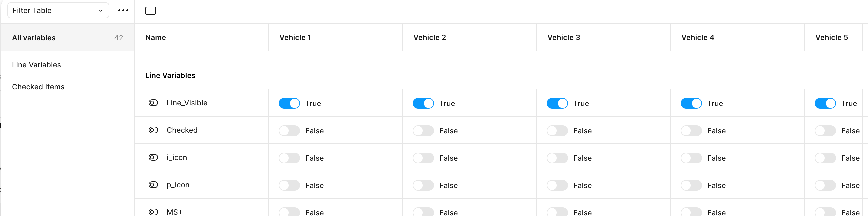Open the Filter Table dropdown
Screen dimensions: 868x216
click(x=58, y=10)
